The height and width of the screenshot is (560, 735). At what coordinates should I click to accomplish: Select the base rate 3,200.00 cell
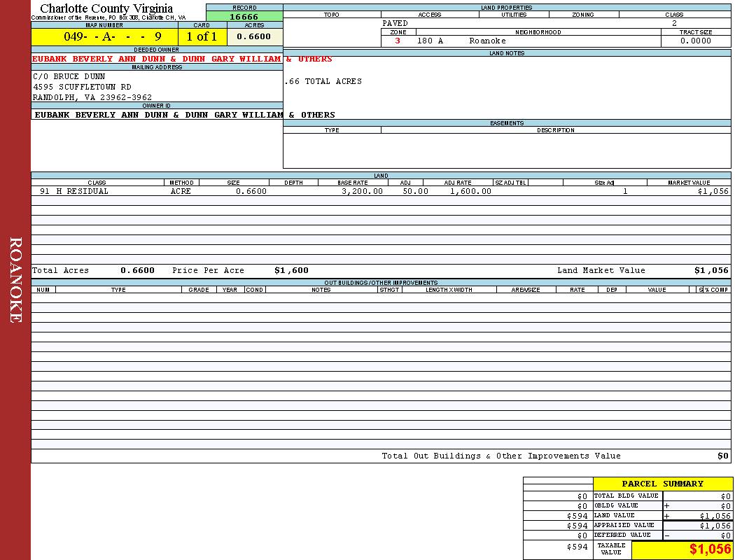(362, 191)
